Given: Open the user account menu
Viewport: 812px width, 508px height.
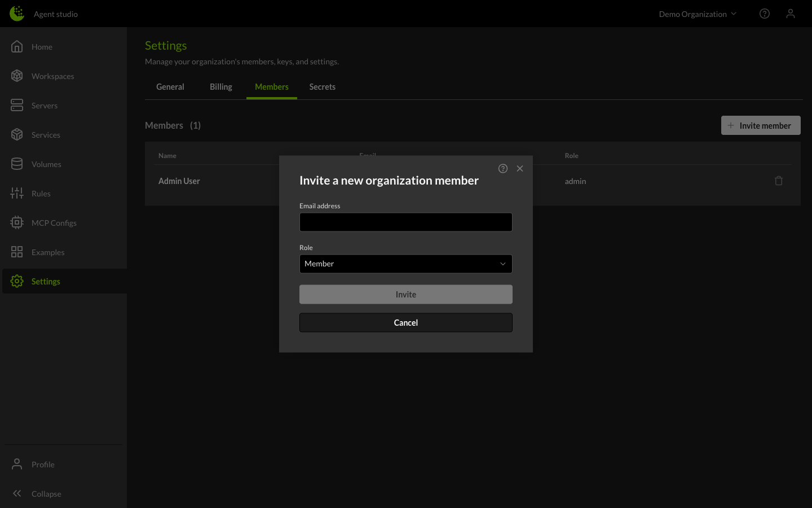Looking at the screenshot, I should [791, 13].
